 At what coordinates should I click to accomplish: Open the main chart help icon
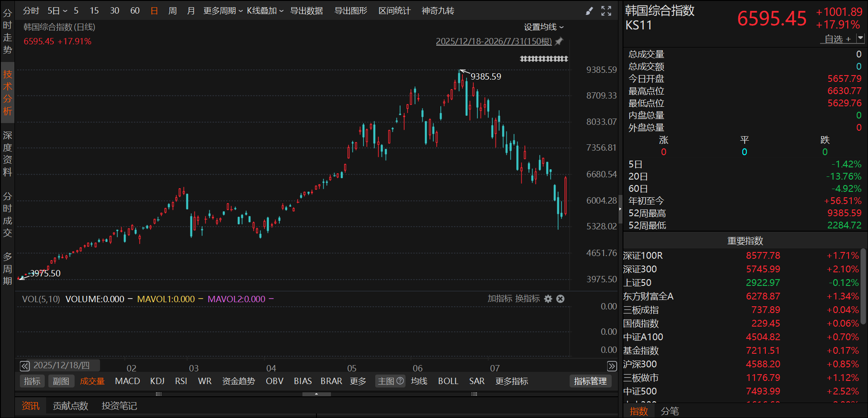click(x=400, y=381)
